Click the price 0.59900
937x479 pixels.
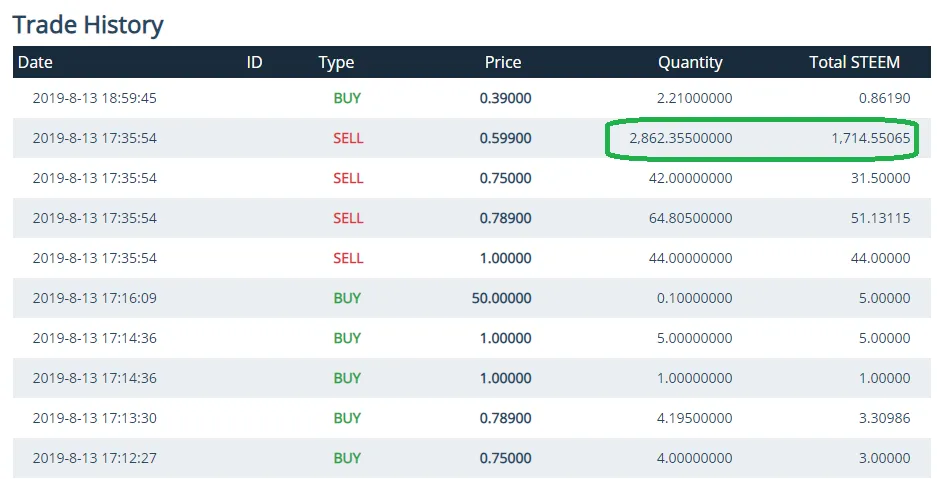click(x=506, y=138)
